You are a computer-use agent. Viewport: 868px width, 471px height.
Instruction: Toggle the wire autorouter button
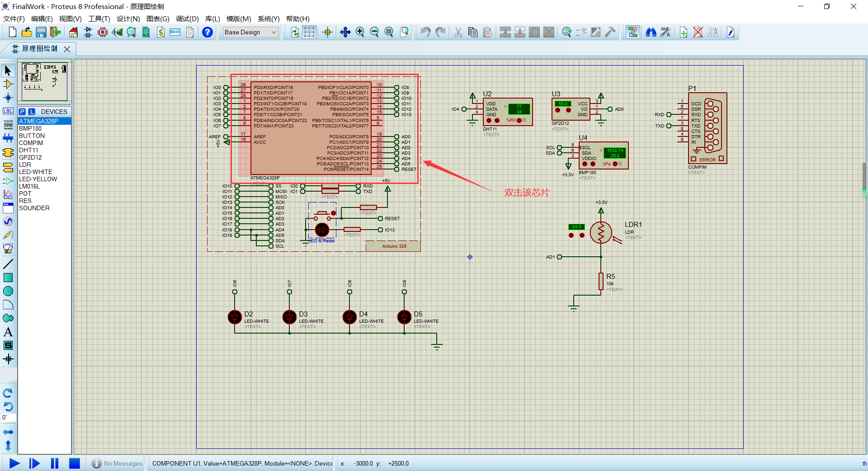click(x=633, y=32)
